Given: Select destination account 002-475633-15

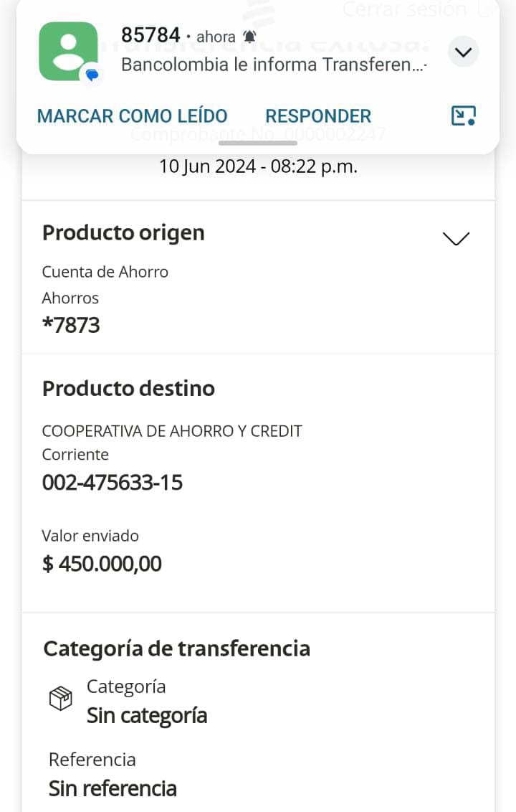Looking at the screenshot, I should [113, 483].
